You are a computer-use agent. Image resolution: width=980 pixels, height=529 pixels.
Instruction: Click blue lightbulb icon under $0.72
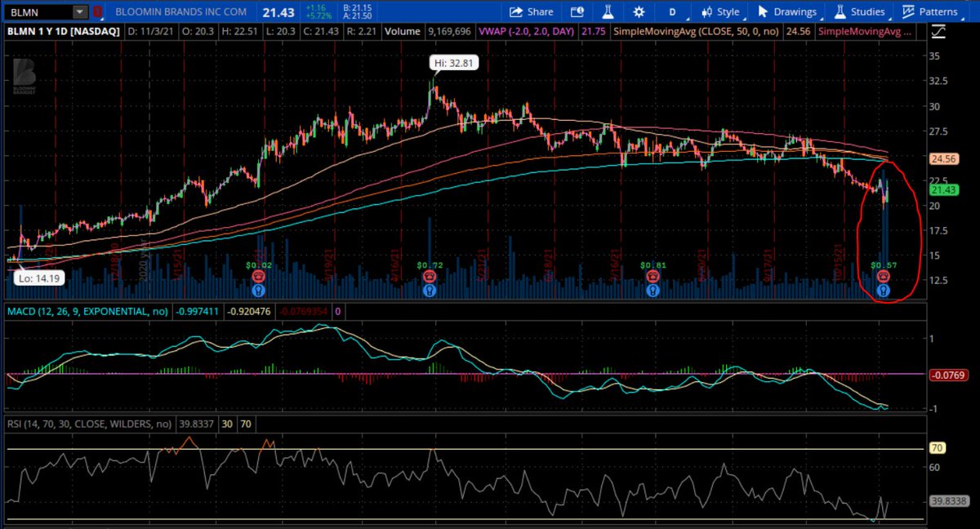pos(430,289)
